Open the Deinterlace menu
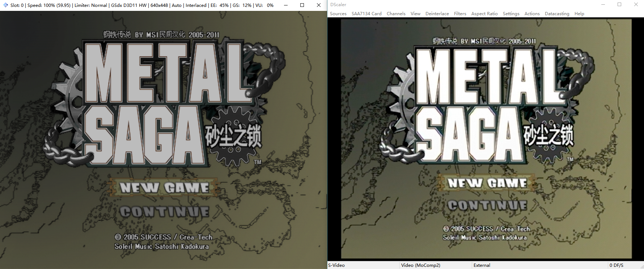The height and width of the screenshot is (269, 644). [437, 14]
